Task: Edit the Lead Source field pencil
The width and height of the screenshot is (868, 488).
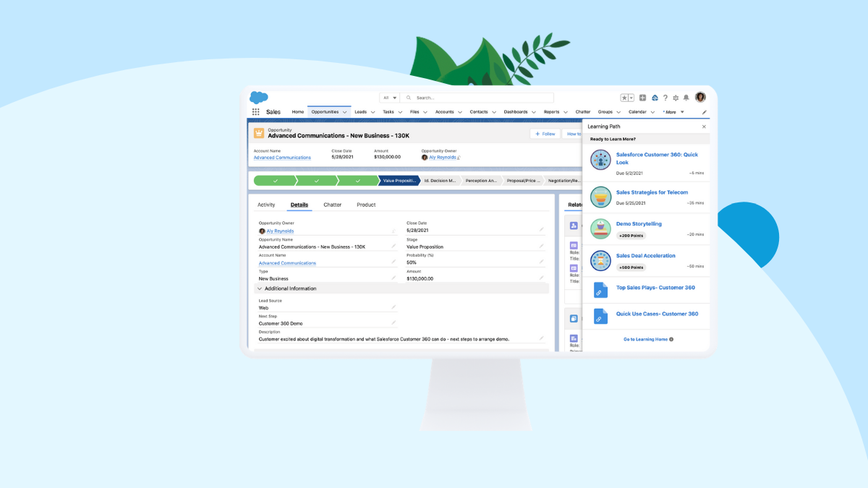Action: click(393, 307)
